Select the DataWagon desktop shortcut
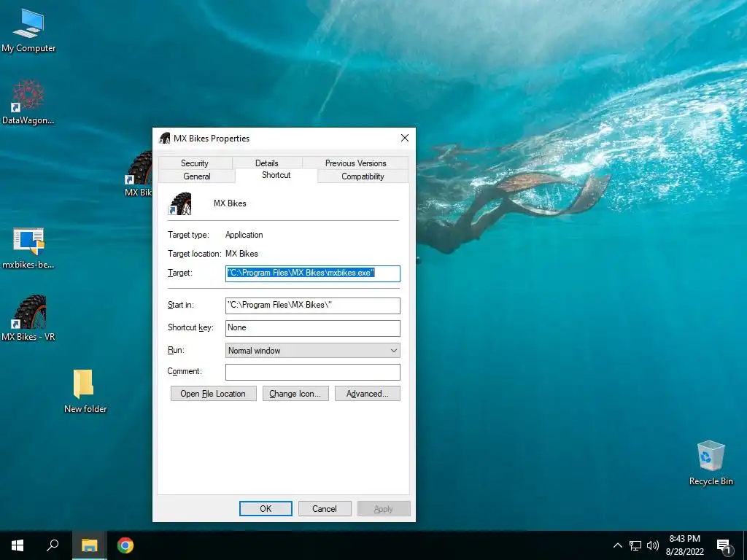This screenshot has width=747, height=560. tap(28, 102)
